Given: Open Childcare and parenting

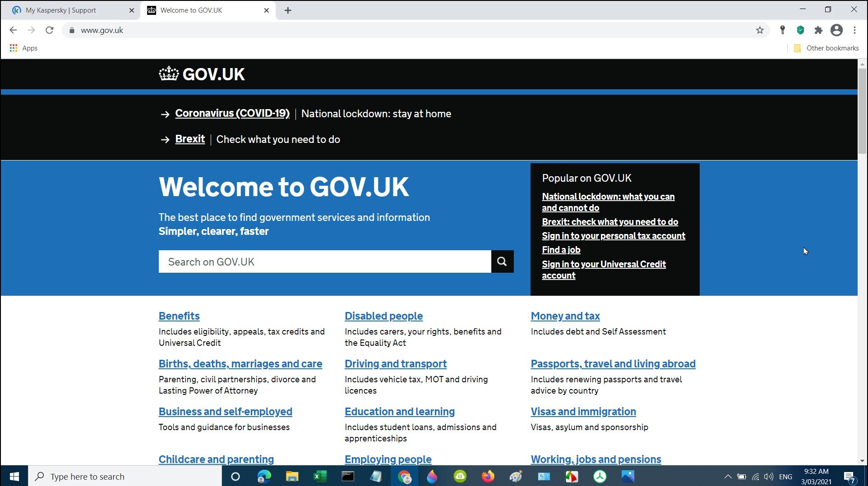Looking at the screenshot, I should pyautogui.click(x=216, y=459).
